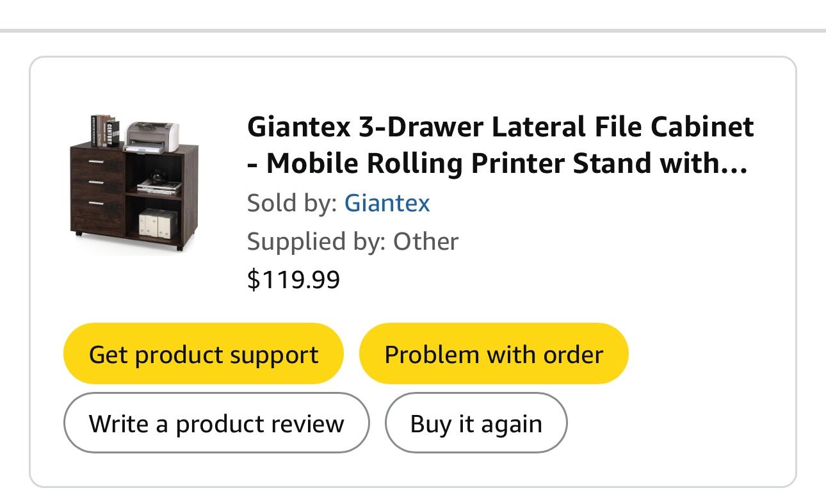826x504 pixels.
Task: Click the printer in the product image
Action: [x=152, y=135]
